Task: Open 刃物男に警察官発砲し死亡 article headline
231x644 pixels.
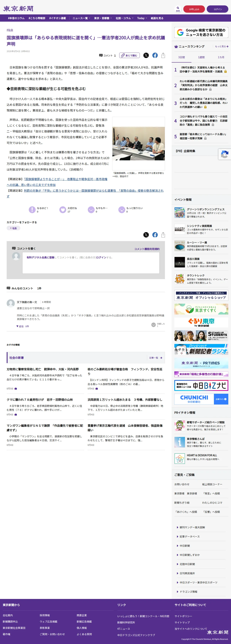Action: 43,369
